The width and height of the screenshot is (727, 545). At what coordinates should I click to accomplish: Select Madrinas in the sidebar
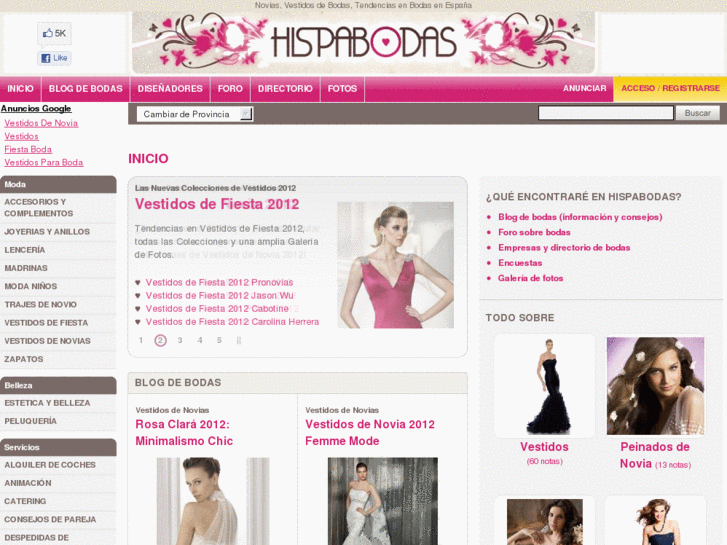[x=58, y=268]
